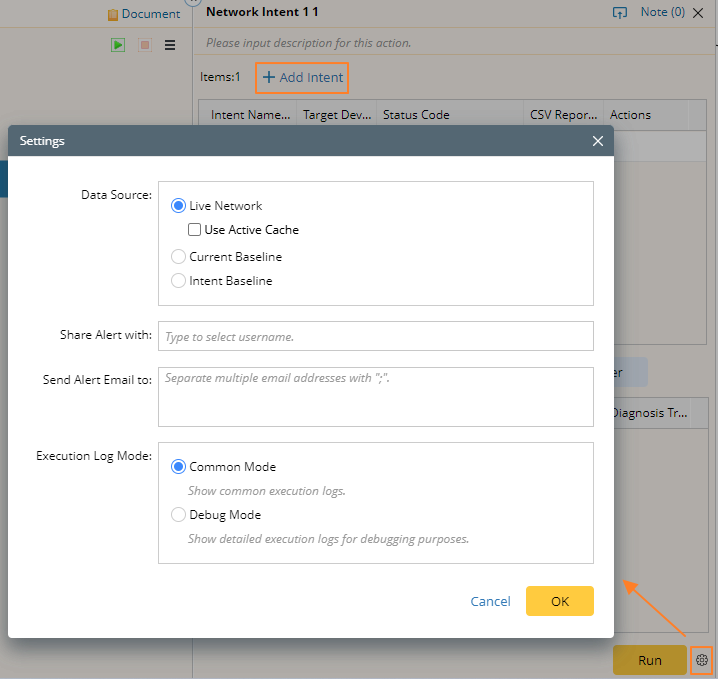Click the pop-out icon left of Note
Viewport: 718px width, 679px height.
pyautogui.click(x=619, y=13)
